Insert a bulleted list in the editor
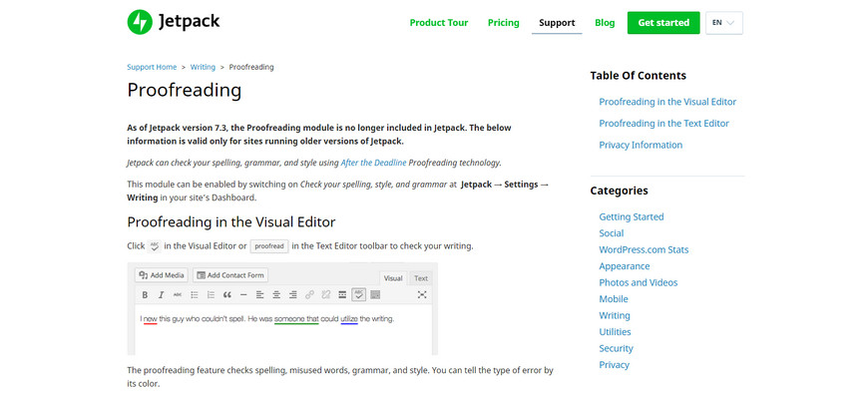Screen dimensions: 868x393 point(195,295)
